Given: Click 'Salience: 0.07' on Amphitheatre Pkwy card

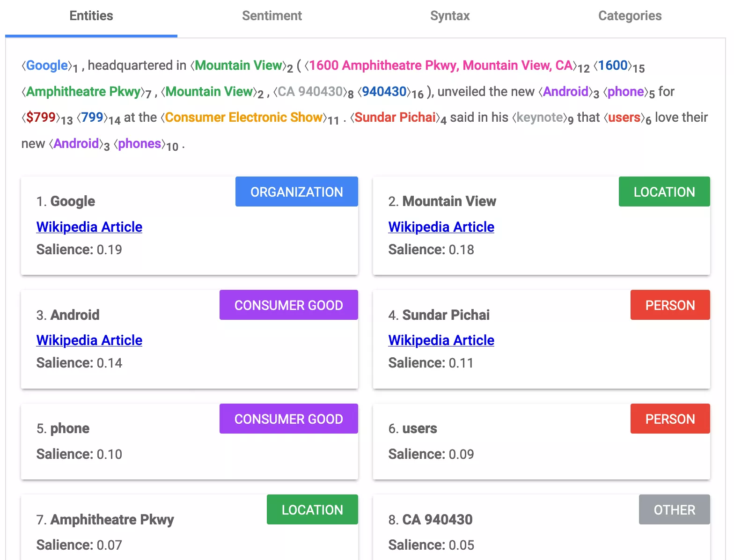Looking at the screenshot, I should [x=79, y=545].
